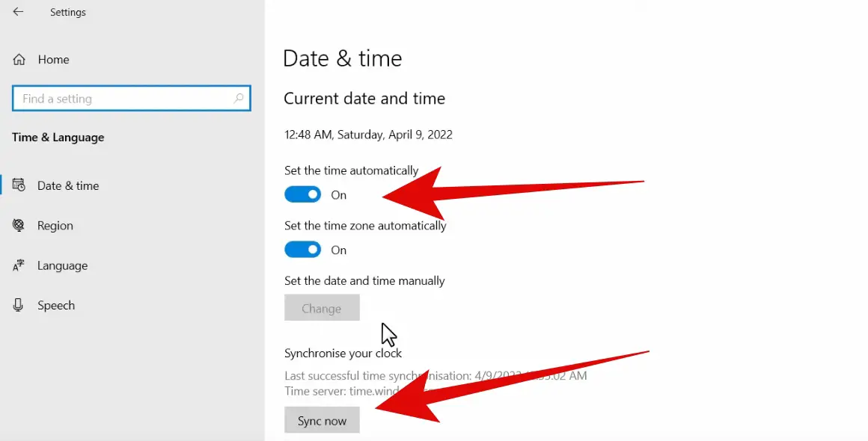Screen dimensions: 868x441
Task: Click the magnifier icon in search box
Action: click(239, 99)
